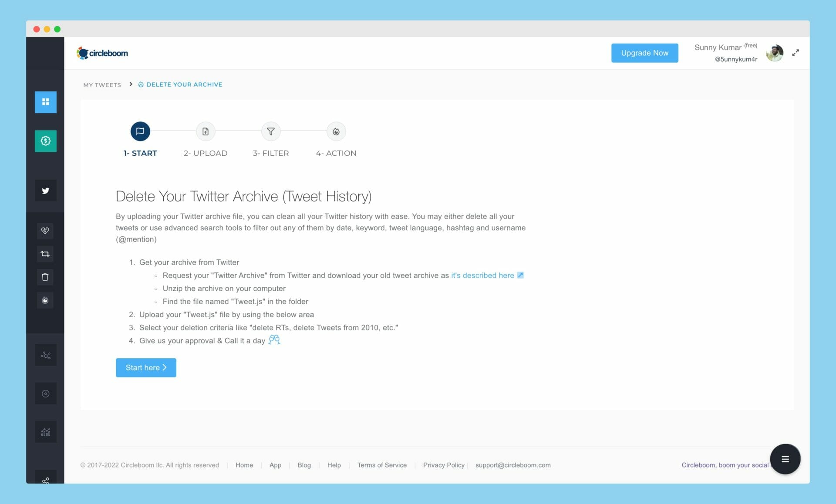Open the Help footer link
This screenshot has width=836, height=504.
point(334,465)
